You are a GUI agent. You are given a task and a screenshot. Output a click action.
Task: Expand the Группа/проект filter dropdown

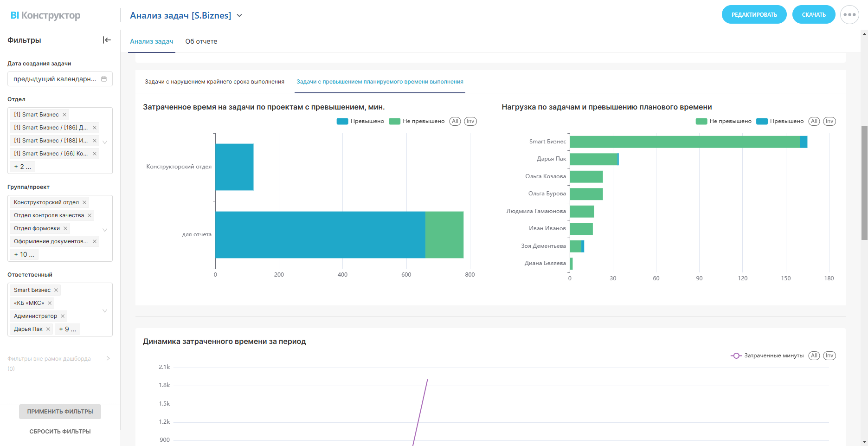tap(105, 230)
